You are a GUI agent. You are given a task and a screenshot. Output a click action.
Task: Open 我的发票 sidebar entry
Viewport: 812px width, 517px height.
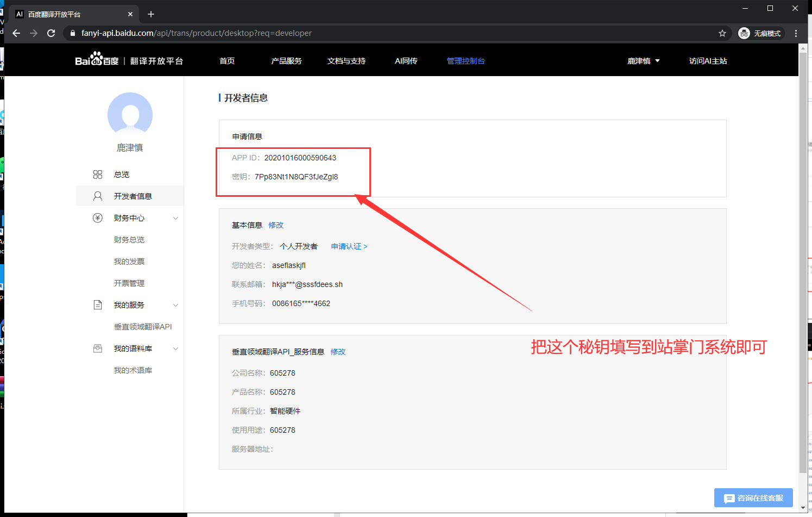129,261
